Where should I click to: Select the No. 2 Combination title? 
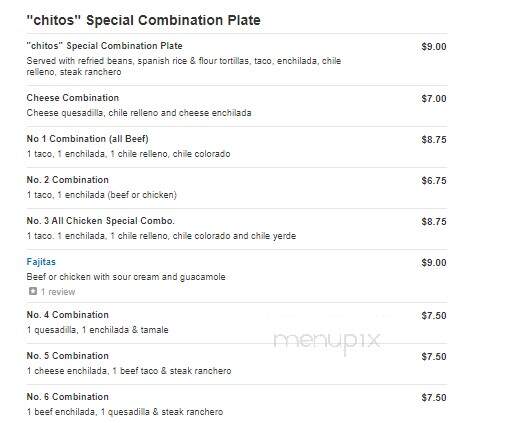(67, 180)
